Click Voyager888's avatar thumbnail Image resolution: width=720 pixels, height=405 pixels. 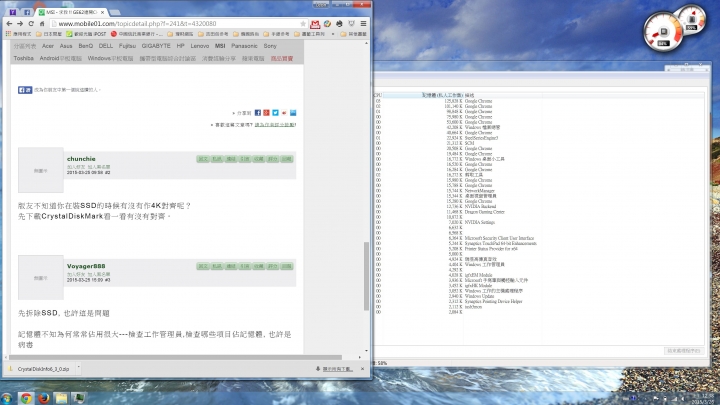coord(40,277)
